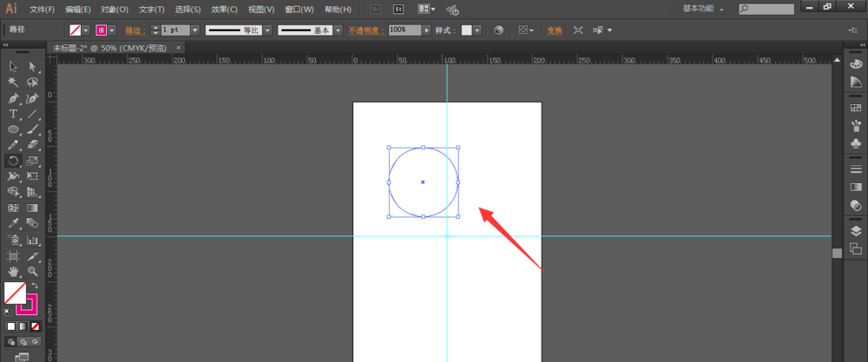868x362 pixels.
Task: Select the Curvature tool
Action: [32, 98]
